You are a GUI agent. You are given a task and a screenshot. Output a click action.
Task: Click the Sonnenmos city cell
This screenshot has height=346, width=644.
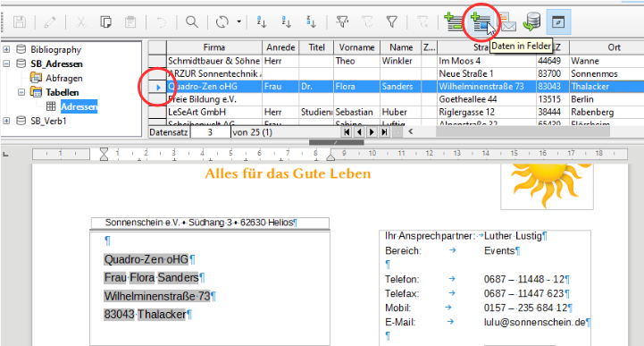coord(606,73)
